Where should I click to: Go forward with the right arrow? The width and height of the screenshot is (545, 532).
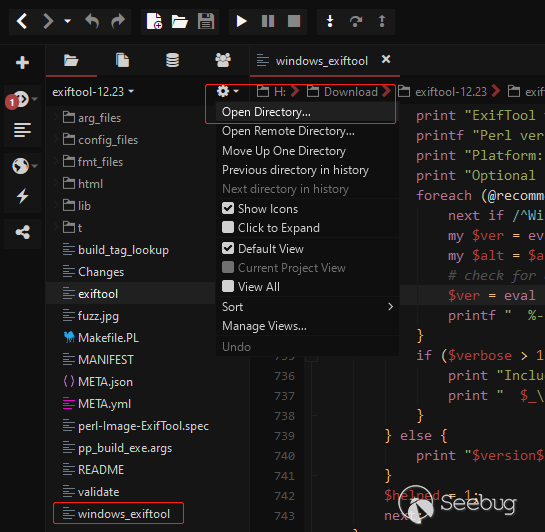(x=48, y=21)
